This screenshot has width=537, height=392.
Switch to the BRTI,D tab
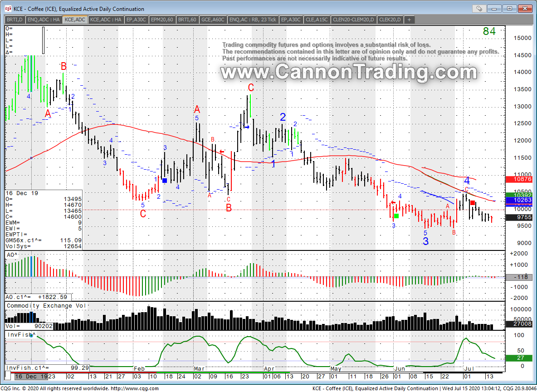(x=15, y=20)
